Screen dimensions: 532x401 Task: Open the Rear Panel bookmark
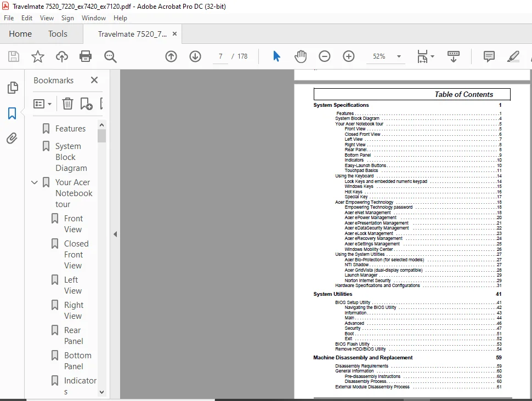pos(73,336)
